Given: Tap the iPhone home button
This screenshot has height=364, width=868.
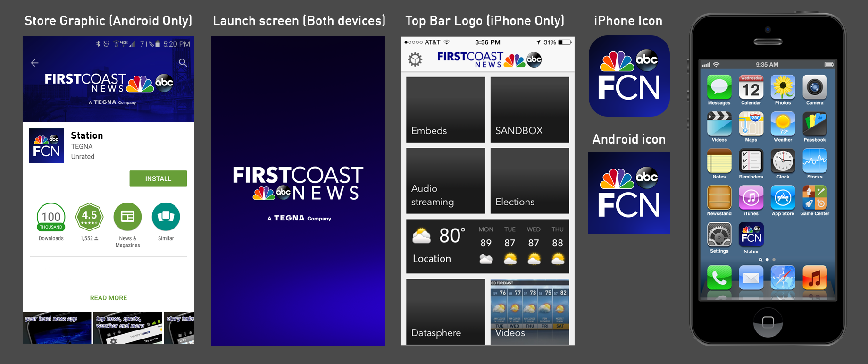Looking at the screenshot, I should click(768, 322).
